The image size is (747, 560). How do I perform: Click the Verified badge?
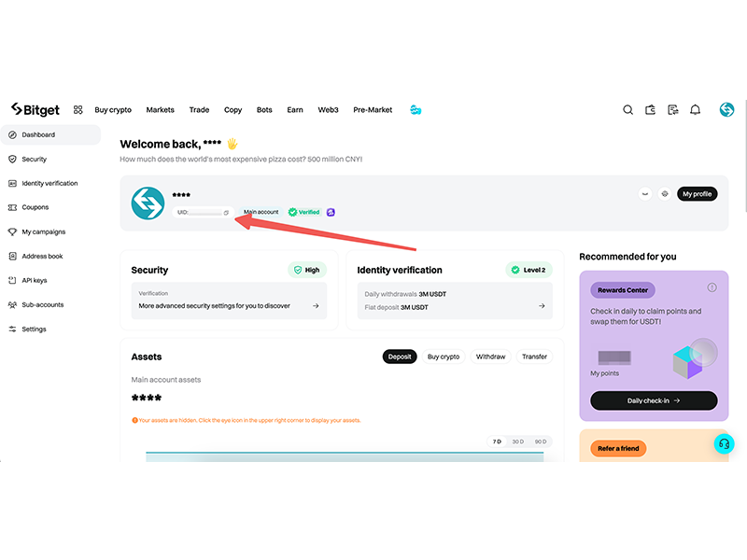pos(304,213)
